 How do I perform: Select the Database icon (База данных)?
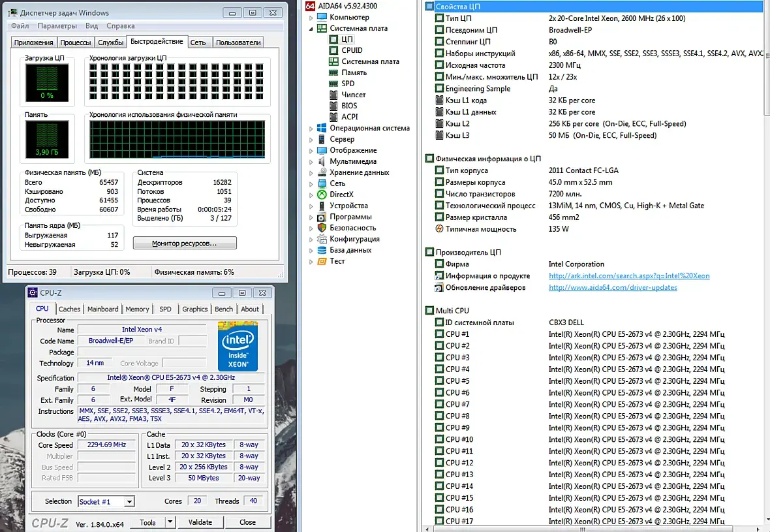[322, 250]
